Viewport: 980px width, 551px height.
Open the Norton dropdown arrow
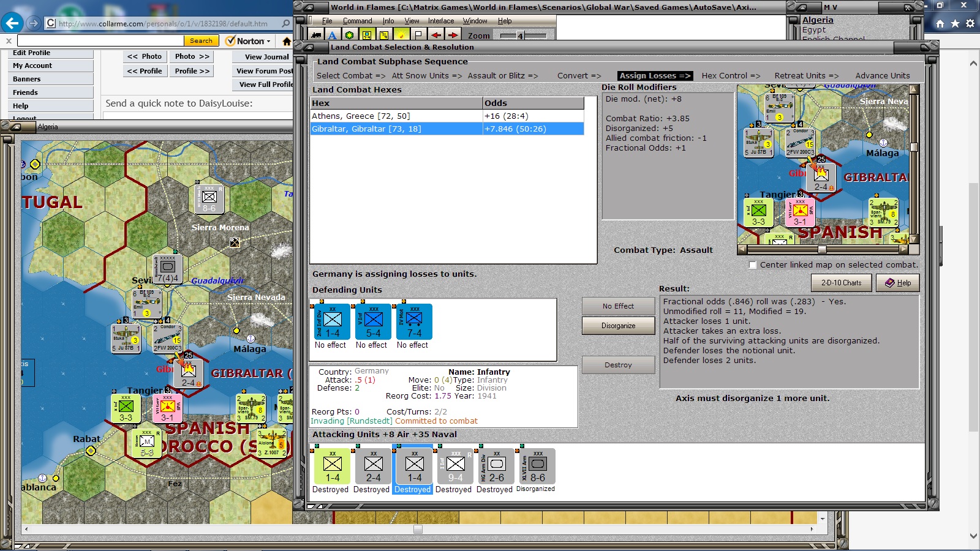[x=268, y=41]
